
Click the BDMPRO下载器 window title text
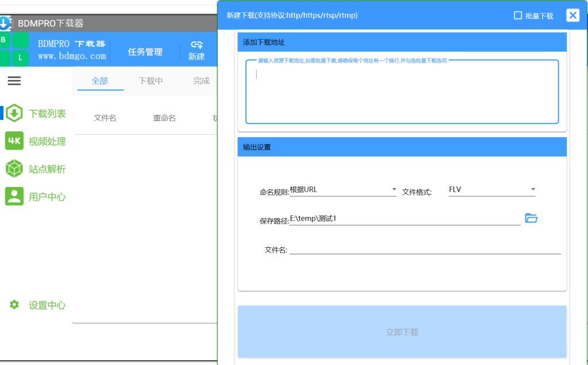pos(51,23)
